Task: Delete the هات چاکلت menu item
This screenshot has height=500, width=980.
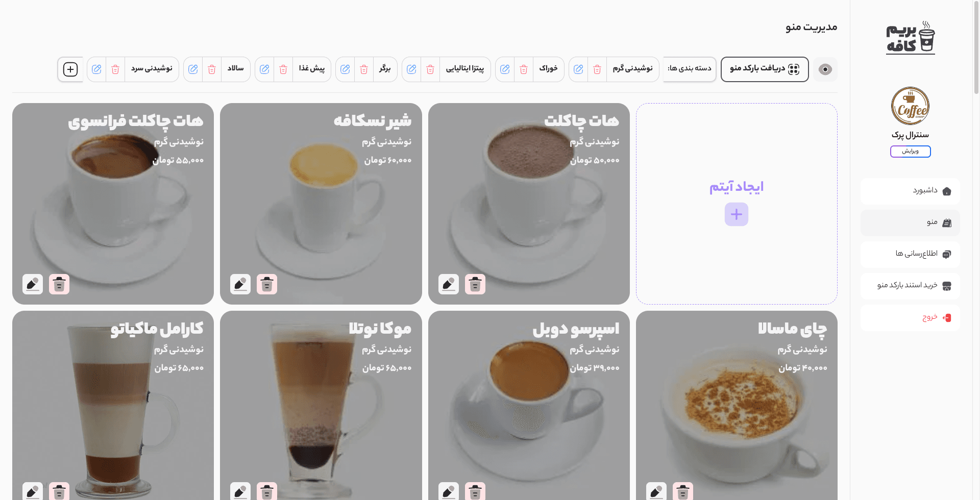Action: 475,284
